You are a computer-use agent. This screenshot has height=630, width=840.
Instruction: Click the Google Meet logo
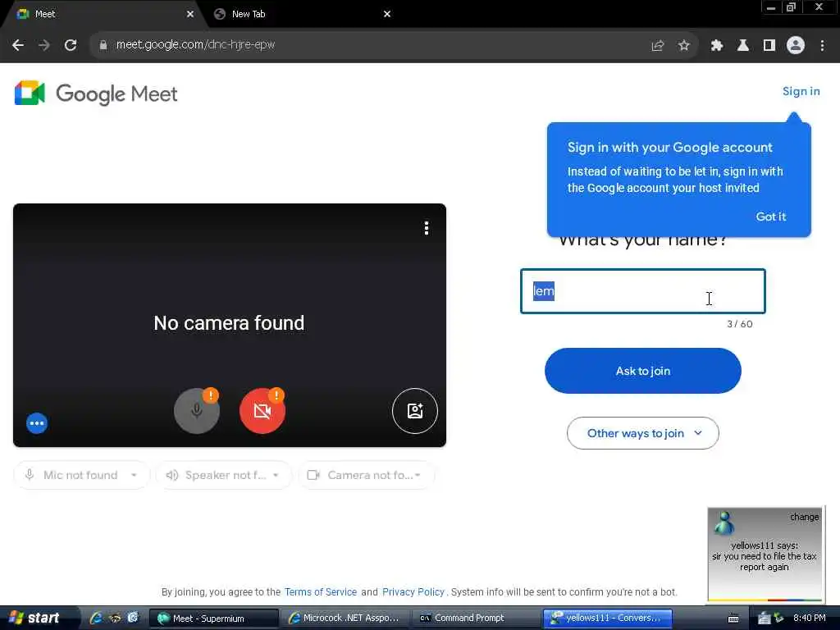coord(96,94)
